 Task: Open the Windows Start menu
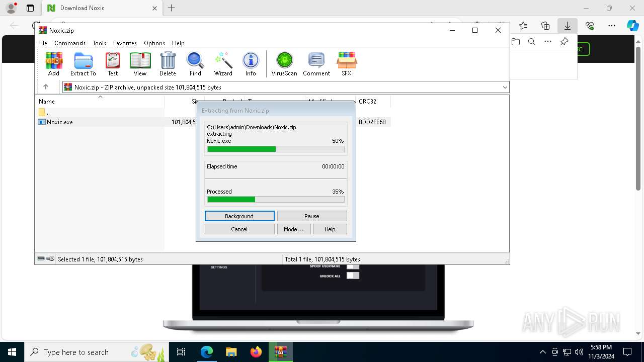12,352
